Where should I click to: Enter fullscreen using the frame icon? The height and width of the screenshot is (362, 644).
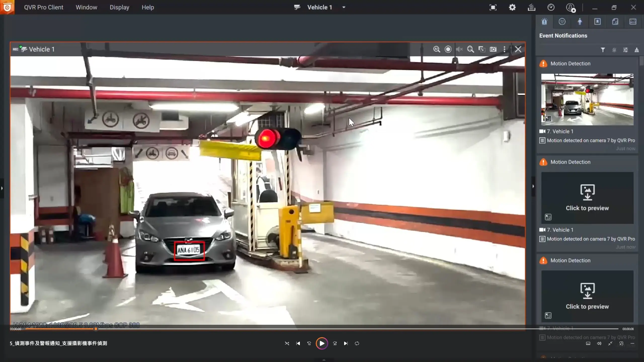pyautogui.click(x=493, y=7)
